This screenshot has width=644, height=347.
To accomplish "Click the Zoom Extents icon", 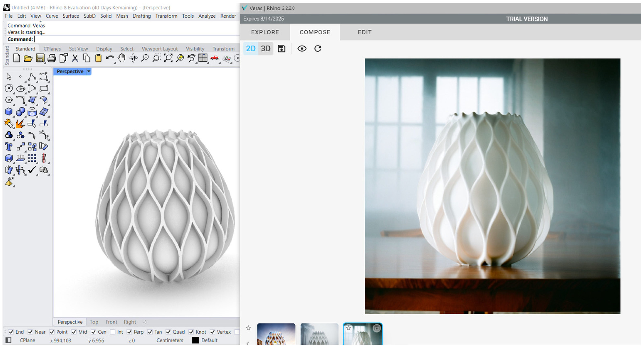I will pos(168,58).
